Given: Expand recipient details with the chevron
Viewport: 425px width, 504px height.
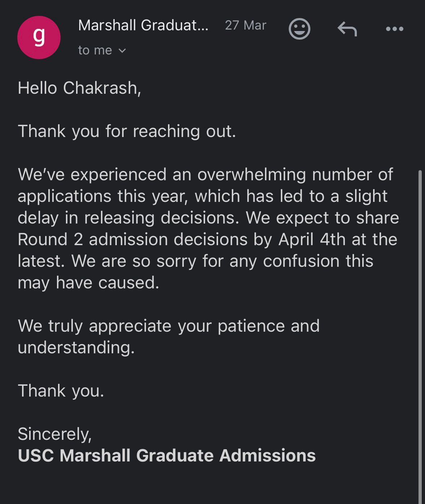Looking at the screenshot, I should tap(122, 51).
